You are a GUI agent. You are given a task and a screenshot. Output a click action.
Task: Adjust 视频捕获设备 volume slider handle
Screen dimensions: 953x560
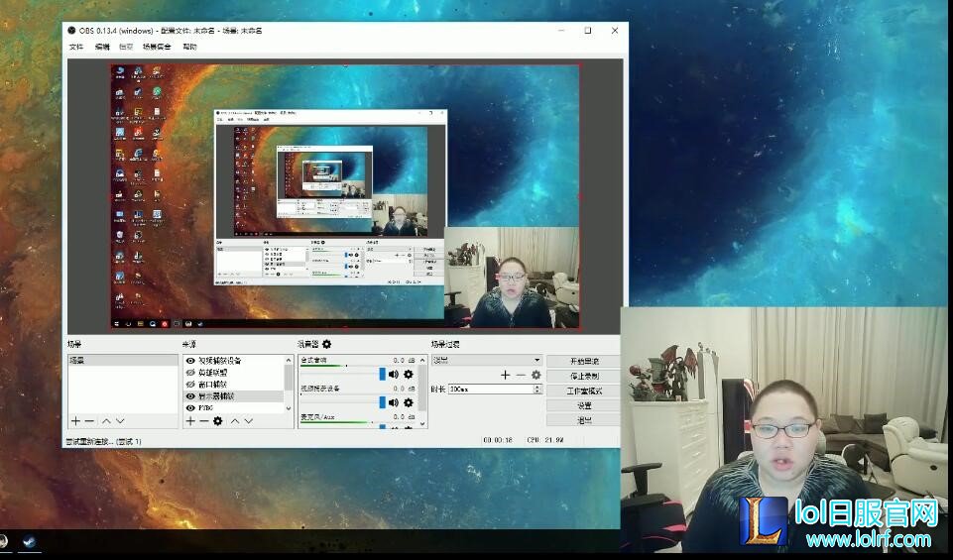coord(383,402)
